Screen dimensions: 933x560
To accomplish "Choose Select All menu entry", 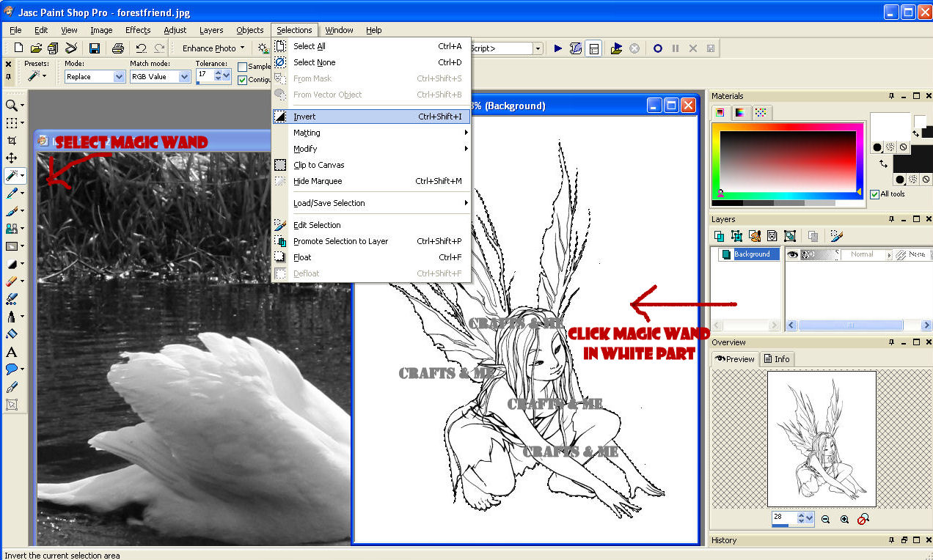I will [x=371, y=46].
